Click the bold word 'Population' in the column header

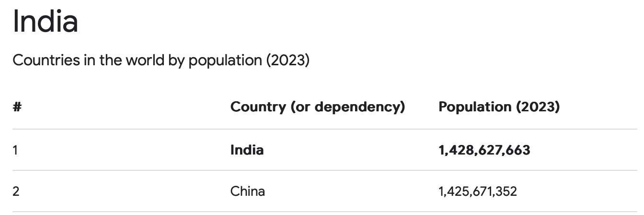click(x=474, y=107)
